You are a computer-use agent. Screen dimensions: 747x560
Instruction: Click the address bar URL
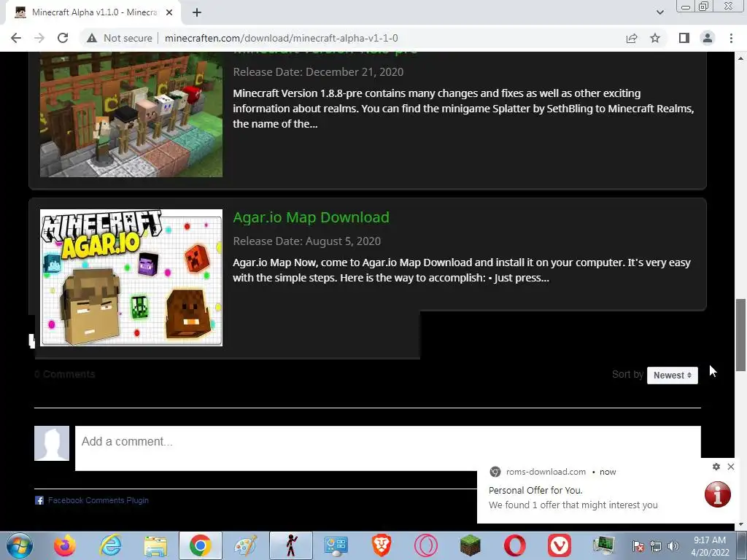point(281,38)
